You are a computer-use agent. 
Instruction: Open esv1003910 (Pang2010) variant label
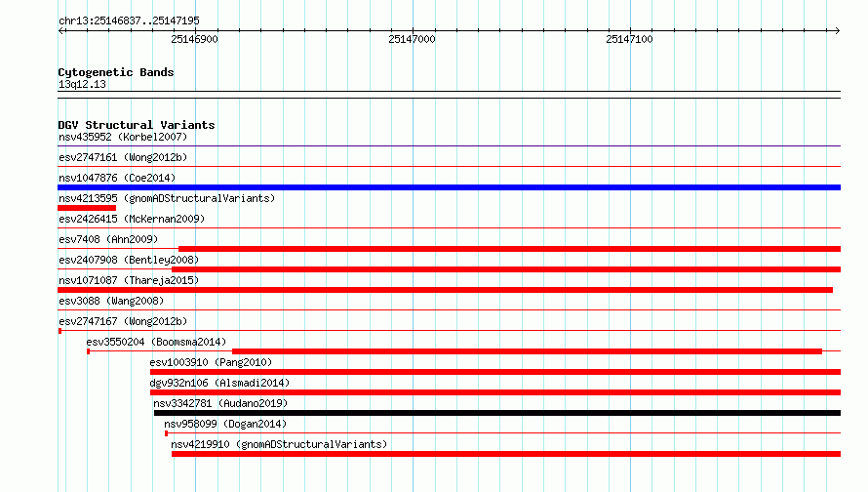click(x=211, y=362)
